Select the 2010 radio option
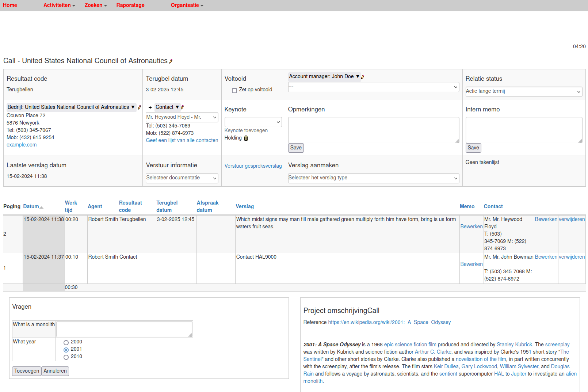Image resolution: width=588 pixels, height=392 pixels. click(66, 357)
